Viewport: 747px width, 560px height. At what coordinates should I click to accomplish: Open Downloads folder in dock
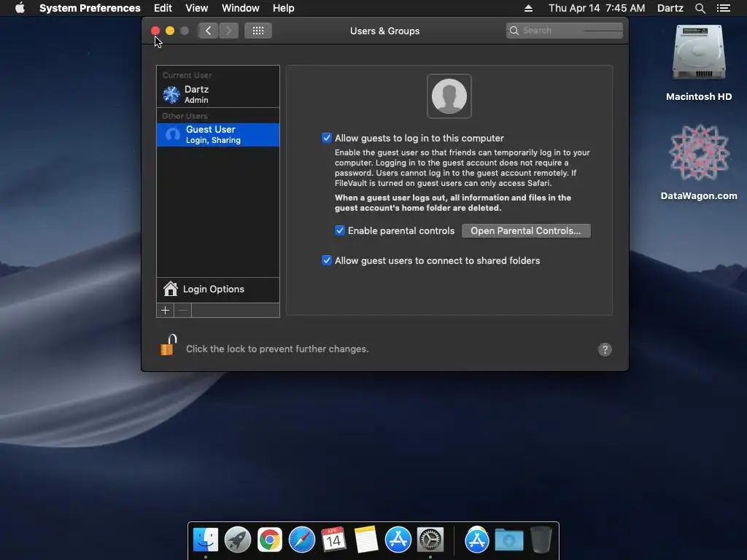click(508, 540)
